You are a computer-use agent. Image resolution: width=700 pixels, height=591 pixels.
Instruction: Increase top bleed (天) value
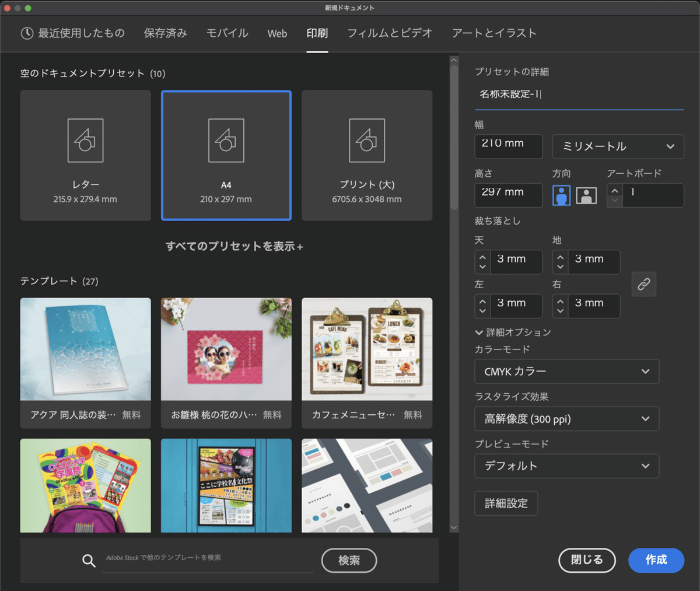[482, 257]
